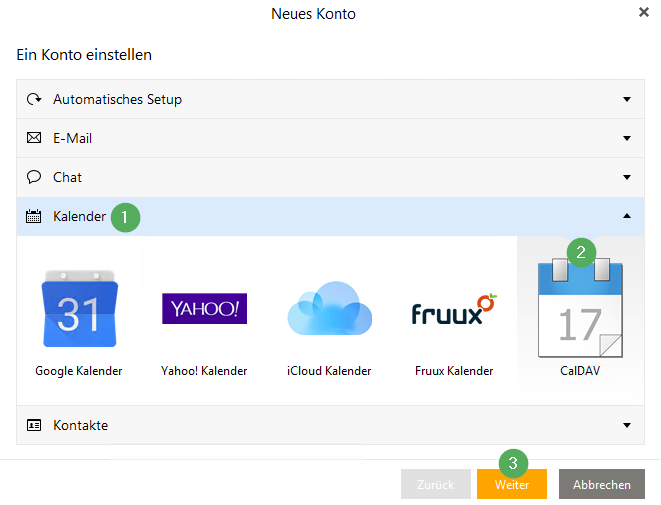Click the Chat speech bubble icon
Image resolution: width=661 pixels, height=505 pixels.
point(34,177)
